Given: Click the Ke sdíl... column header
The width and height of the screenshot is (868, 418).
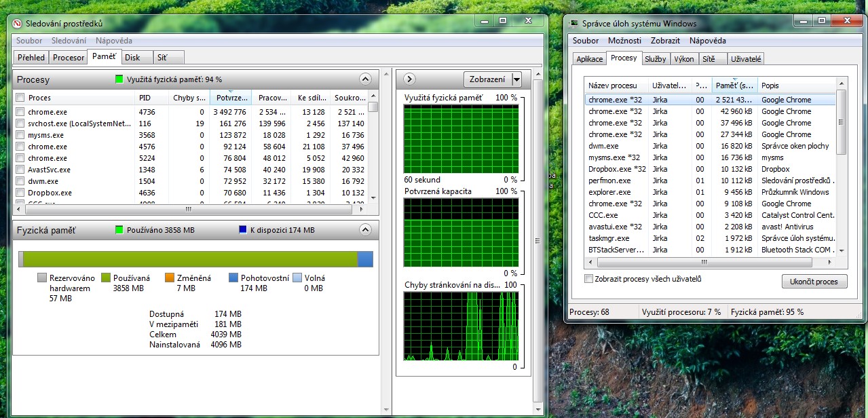Looking at the screenshot, I should click(310, 98).
